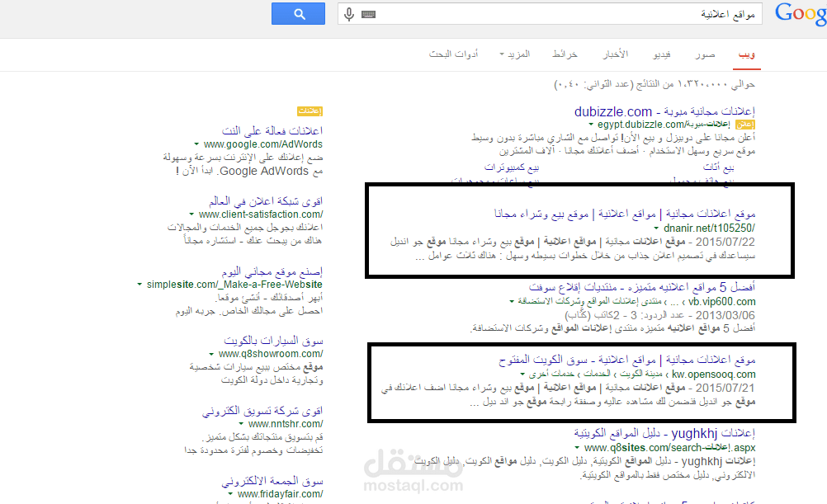Open the سوق الكويت المفتوح result title

[626, 360]
